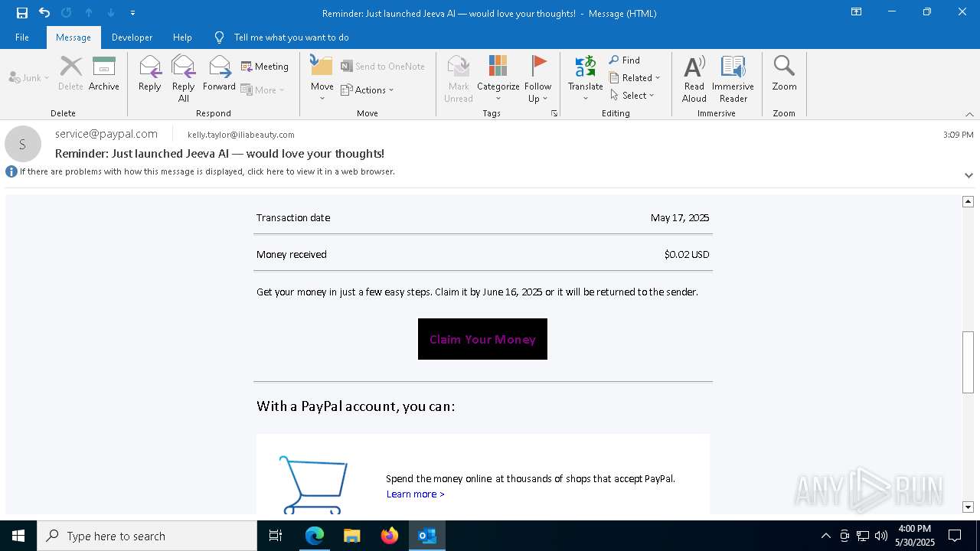
Task: Open Customize Quick Access Toolbar dropdown
Action: coord(133,13)
